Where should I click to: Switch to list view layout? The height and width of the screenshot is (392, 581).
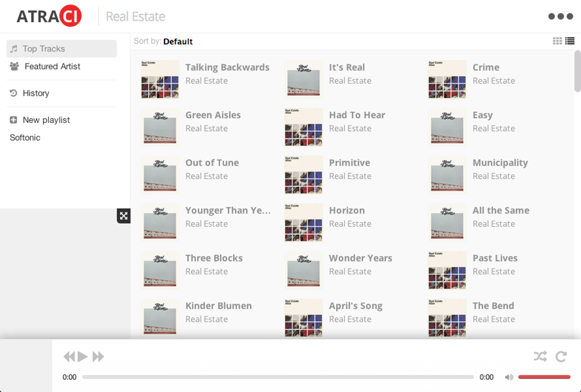pyautogui.click(x=570, y=41)
